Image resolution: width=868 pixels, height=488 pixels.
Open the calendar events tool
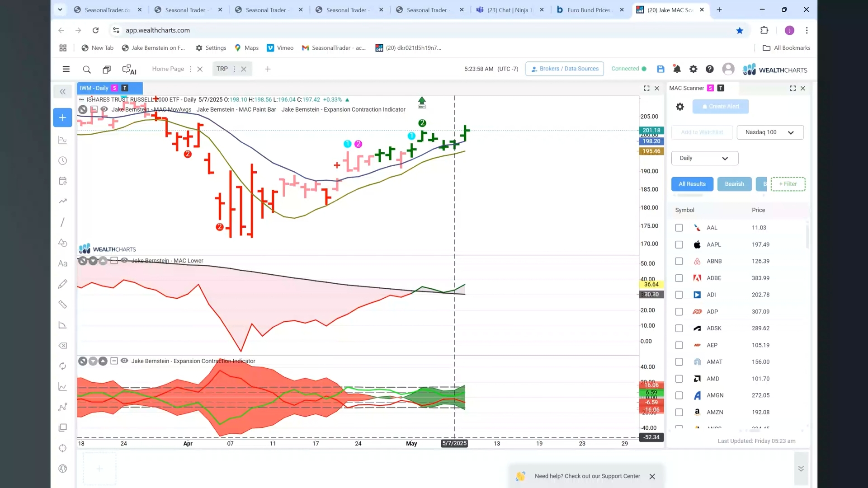coord(63,181)
